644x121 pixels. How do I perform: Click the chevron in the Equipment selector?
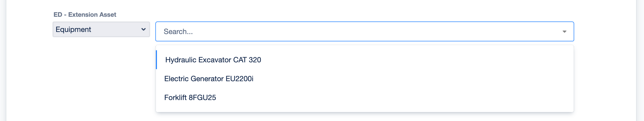click(x=144, y=29)
